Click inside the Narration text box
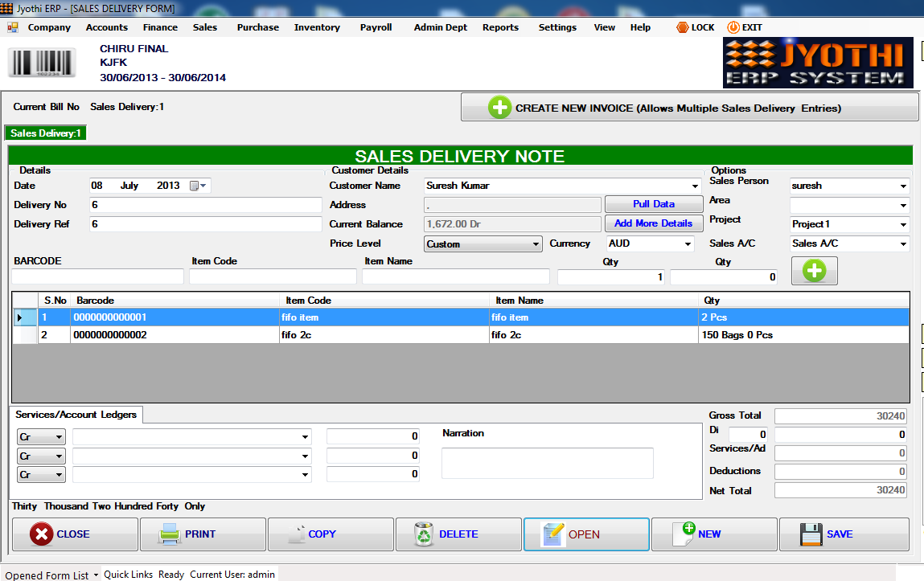This screenshot has width=924, height=581. 547,462
